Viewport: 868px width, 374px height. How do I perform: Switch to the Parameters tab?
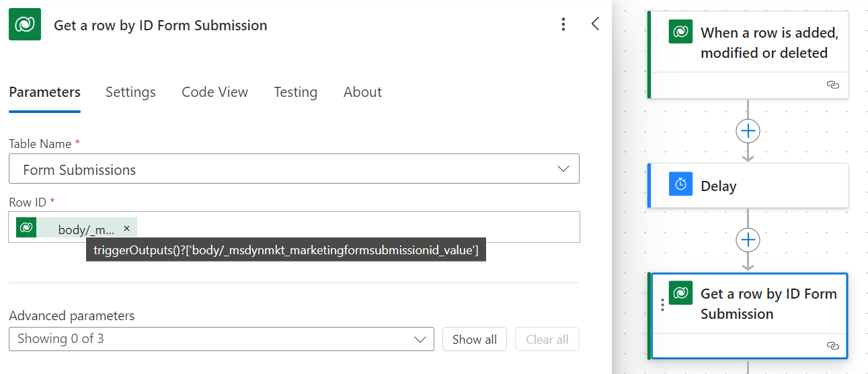pos(45,92)
